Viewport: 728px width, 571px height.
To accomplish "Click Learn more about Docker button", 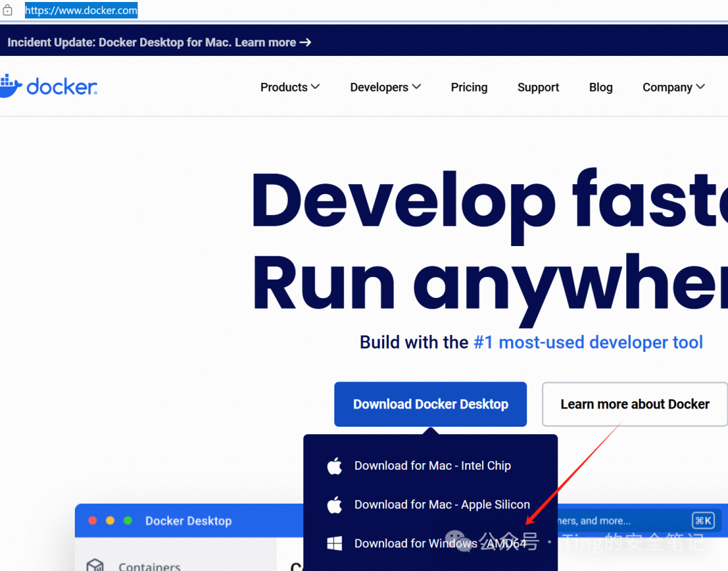I will 635,404.
